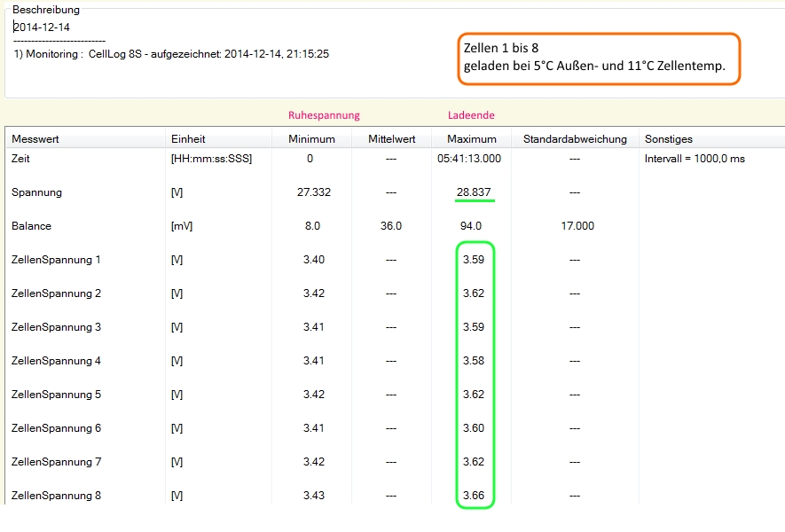785x532 pixels.
Task: Sort by the Einheit column header
Action: coord(189,139)
